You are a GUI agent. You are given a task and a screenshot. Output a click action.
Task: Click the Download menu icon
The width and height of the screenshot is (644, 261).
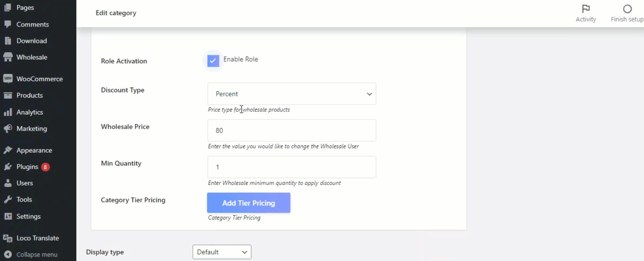click(x=8, y=40)
